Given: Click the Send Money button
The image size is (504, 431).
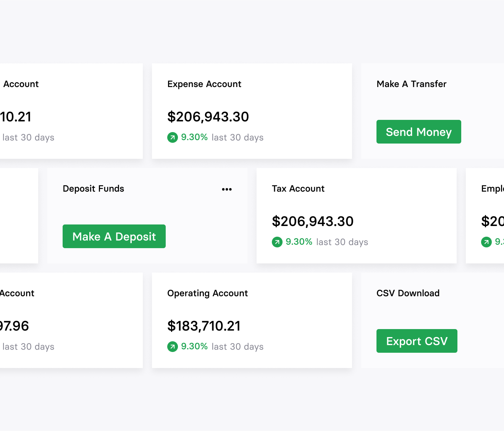Looking at the screenshot, I should coord(418,132).
